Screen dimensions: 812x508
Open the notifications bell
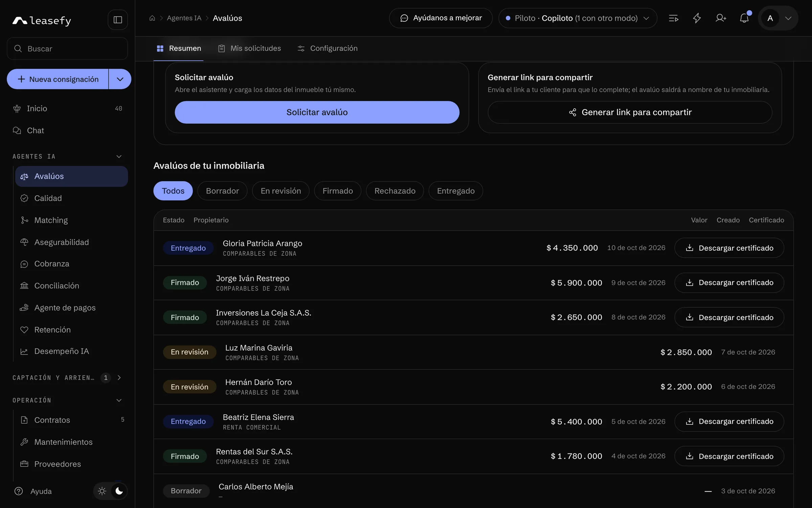tap(744, 18)
